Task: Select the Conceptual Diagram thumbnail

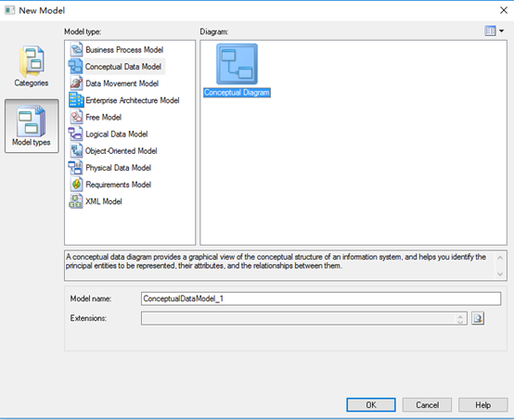Action: 237,64
